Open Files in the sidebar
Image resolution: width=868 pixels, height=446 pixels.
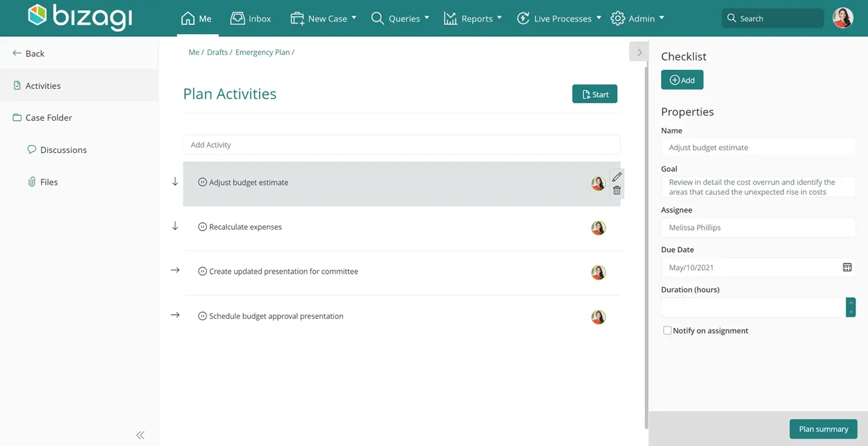click(42, 182)
